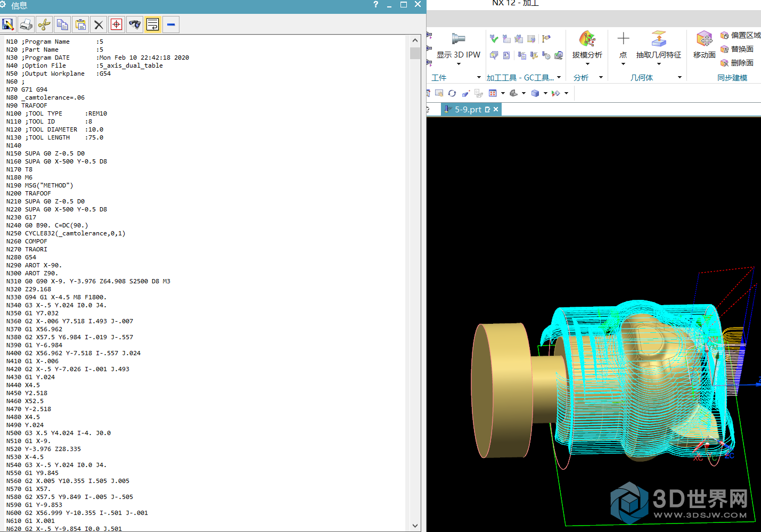761x532 pixels.
Task: Click the document sheet icon in machining tools bottom row
Action: tap(506, 55)
